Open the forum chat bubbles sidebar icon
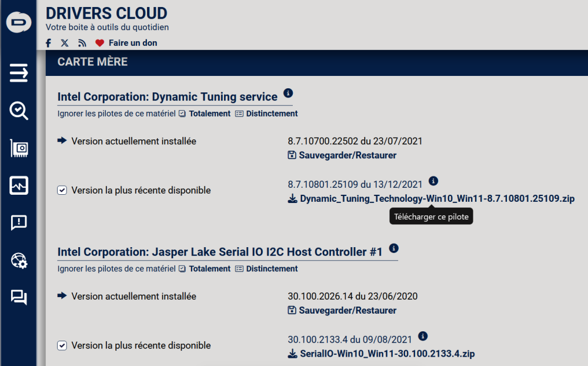This screenshot has height=366, width=588. point(19,297)
